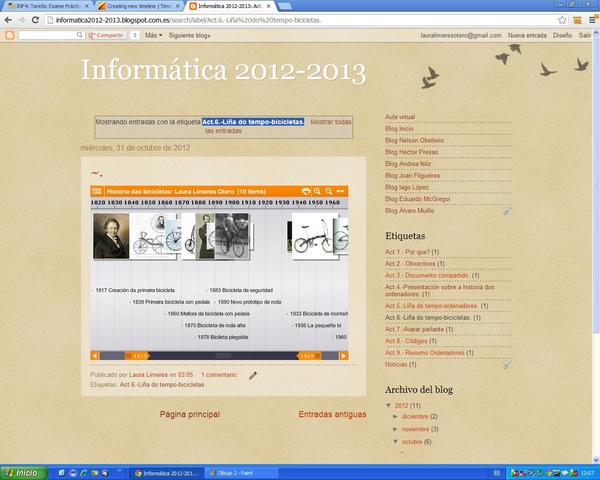Viewport: 600px width, 480px height.
Task: Zoom out on the bicycle timeline
Action: click(329, 191)
